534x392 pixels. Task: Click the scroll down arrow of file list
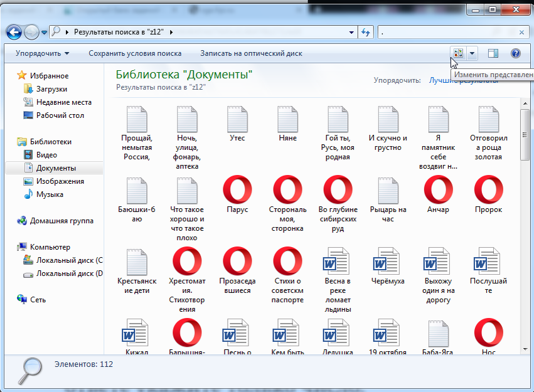click(525, 349)
